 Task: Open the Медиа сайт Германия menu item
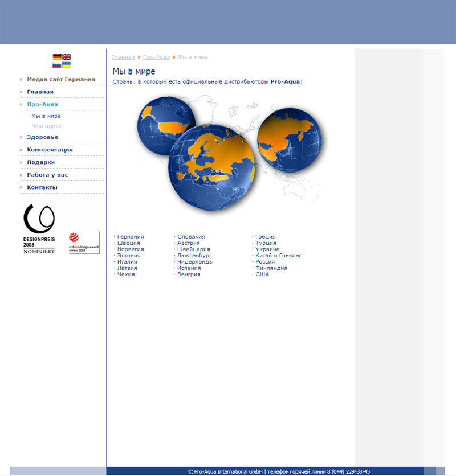pos(61,79)
